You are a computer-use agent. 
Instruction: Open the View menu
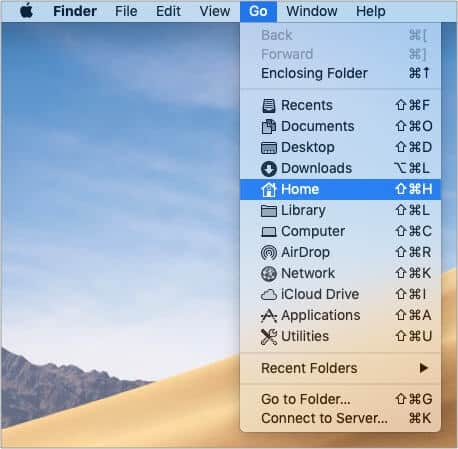coord(215,11)
